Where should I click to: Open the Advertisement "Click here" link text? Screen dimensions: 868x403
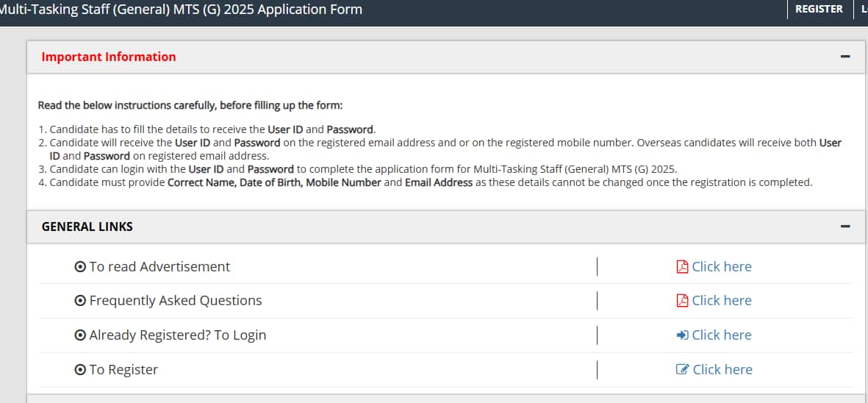pyautogui.click(x=722, y=266)
